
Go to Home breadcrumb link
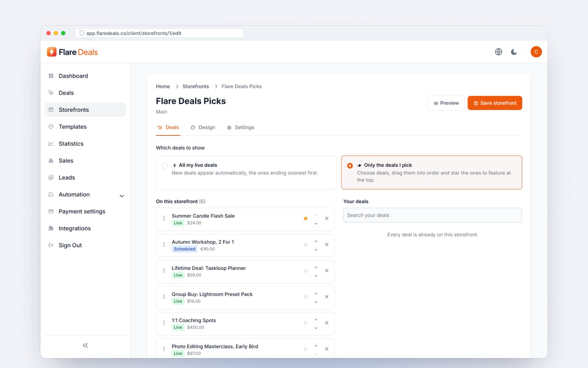point(163,86)
